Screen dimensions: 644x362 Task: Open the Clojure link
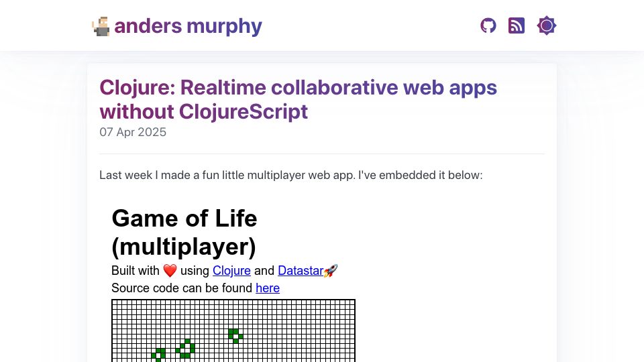coord(231,270)
